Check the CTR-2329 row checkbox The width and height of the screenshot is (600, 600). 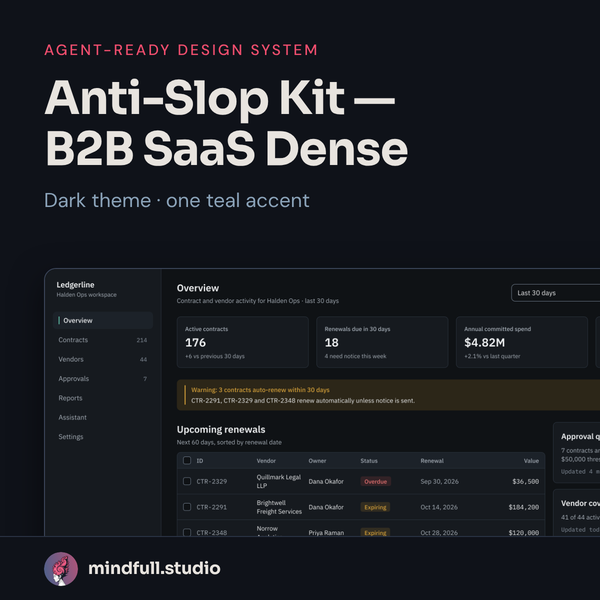[x=187, y=481]
